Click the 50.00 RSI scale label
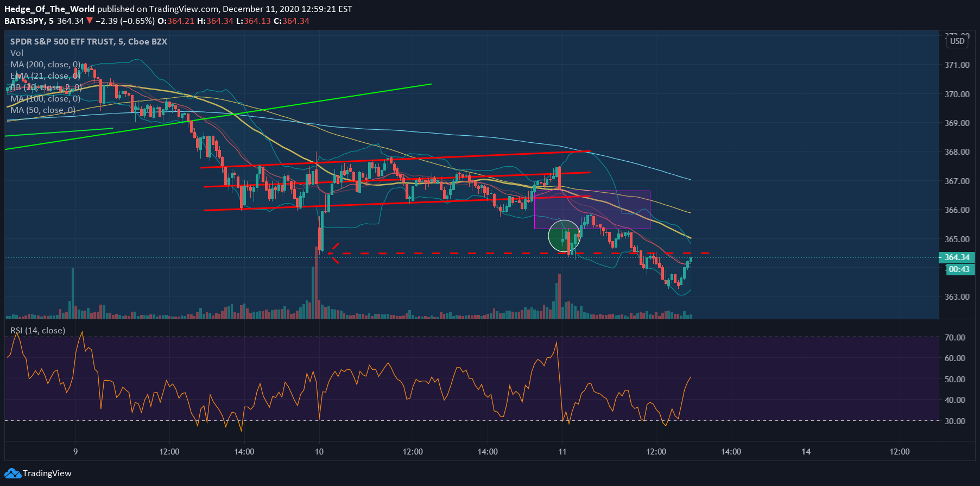Viewport: 980px width, 486px height. point(955,379)
